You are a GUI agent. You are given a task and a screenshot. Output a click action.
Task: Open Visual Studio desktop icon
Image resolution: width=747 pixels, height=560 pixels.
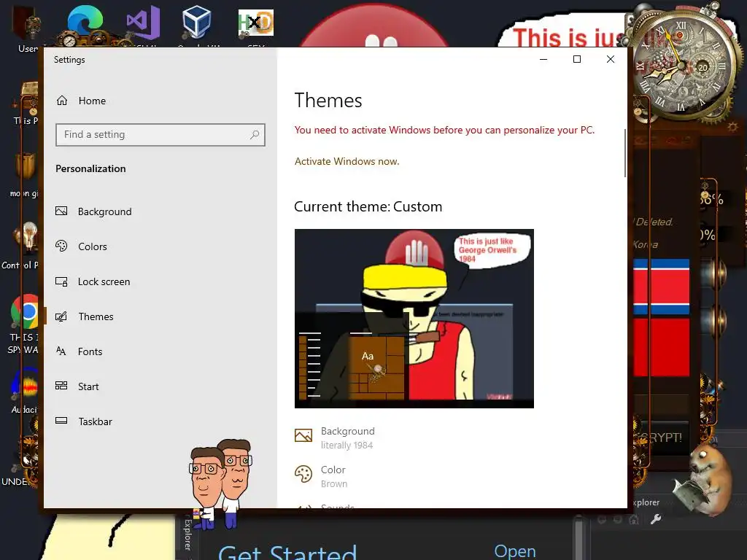point(142,23)
